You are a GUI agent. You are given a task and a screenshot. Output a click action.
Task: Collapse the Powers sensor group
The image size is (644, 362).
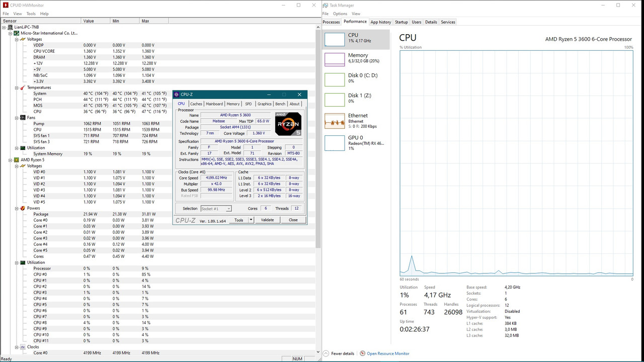[17, 208]
